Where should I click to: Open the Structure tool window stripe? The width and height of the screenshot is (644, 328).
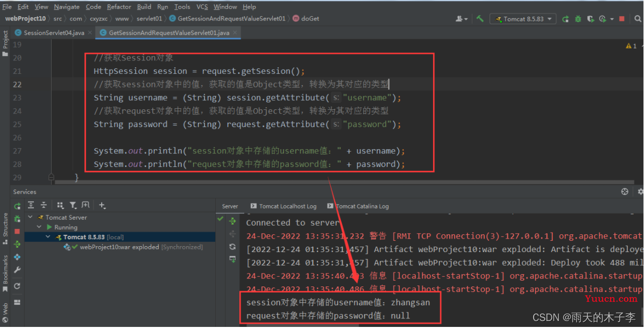coord(5,228)
